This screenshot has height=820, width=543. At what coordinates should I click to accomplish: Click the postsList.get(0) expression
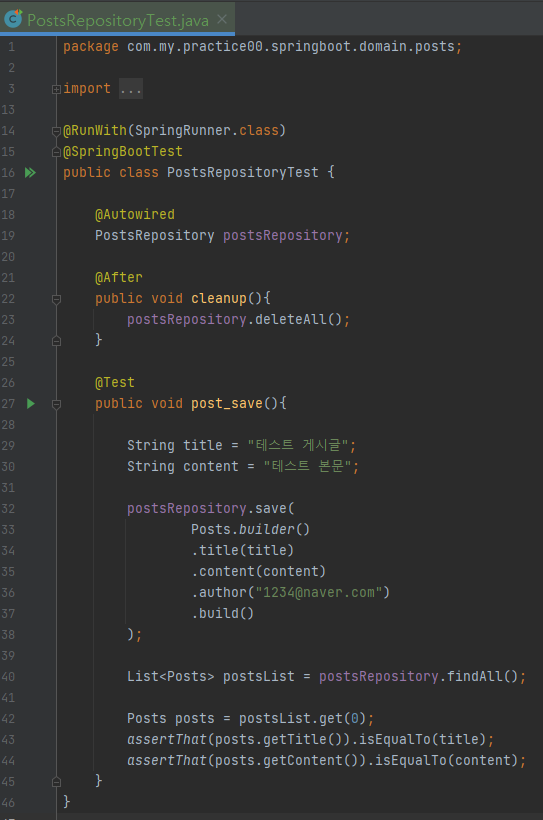point(302,718)
